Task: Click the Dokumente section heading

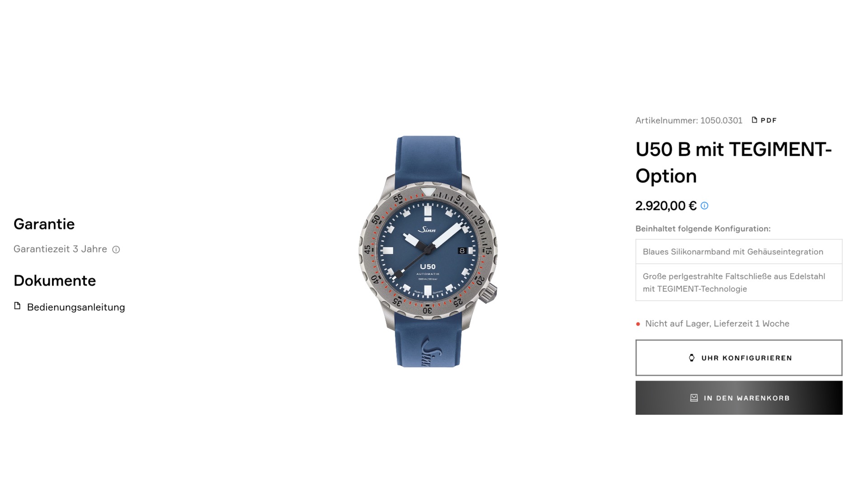Action: click(55, 281)
